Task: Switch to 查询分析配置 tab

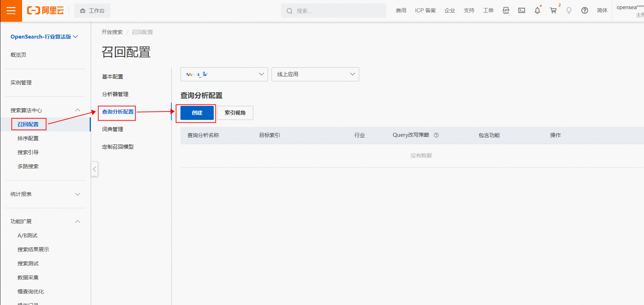Action: [x=118, y=112]
